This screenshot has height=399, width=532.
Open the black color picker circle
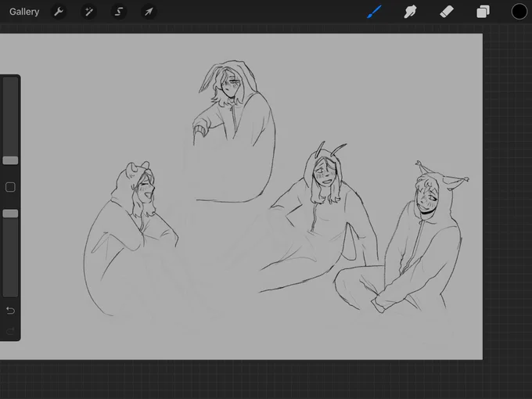coord(519,12)
